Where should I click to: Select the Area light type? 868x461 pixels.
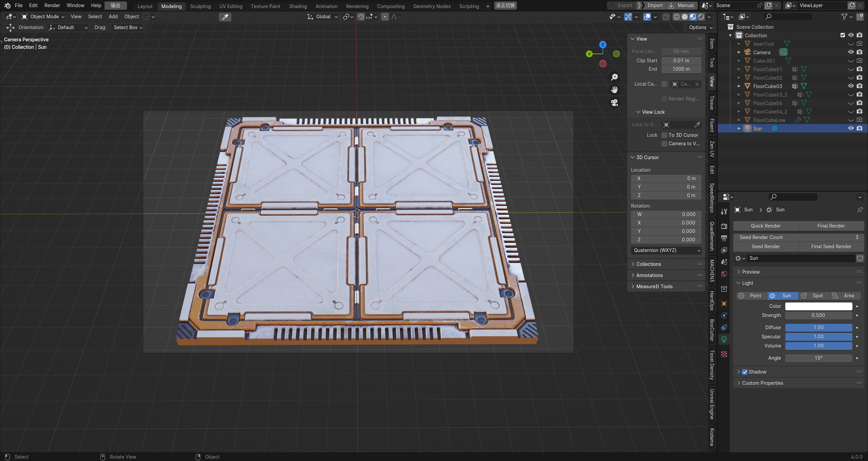pyautogui.click(x=845, y=296)
